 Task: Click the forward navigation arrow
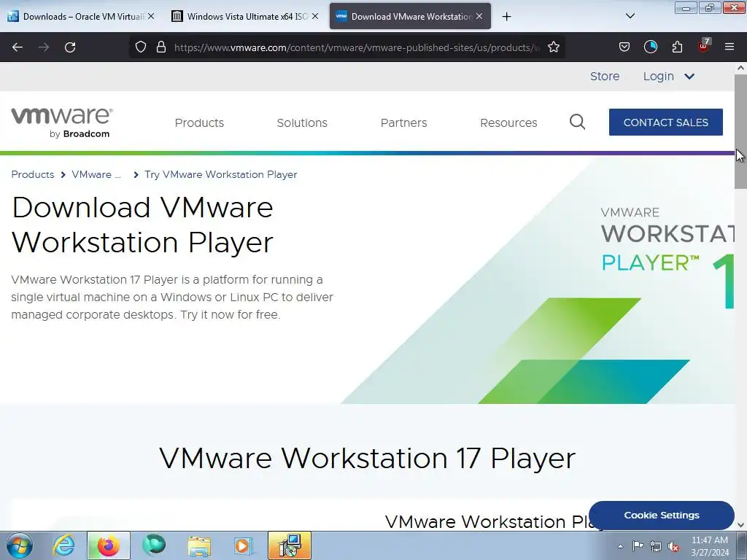[44, 47]
